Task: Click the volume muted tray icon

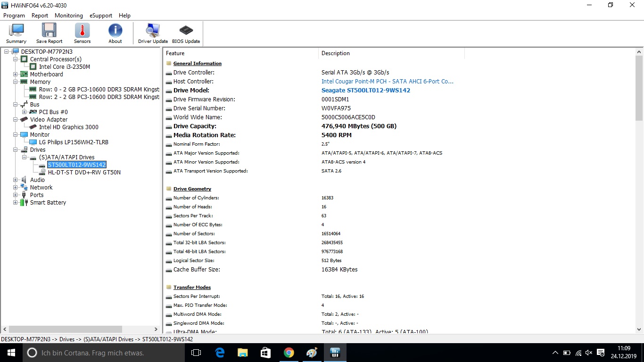Action: [x=589, y=353]
